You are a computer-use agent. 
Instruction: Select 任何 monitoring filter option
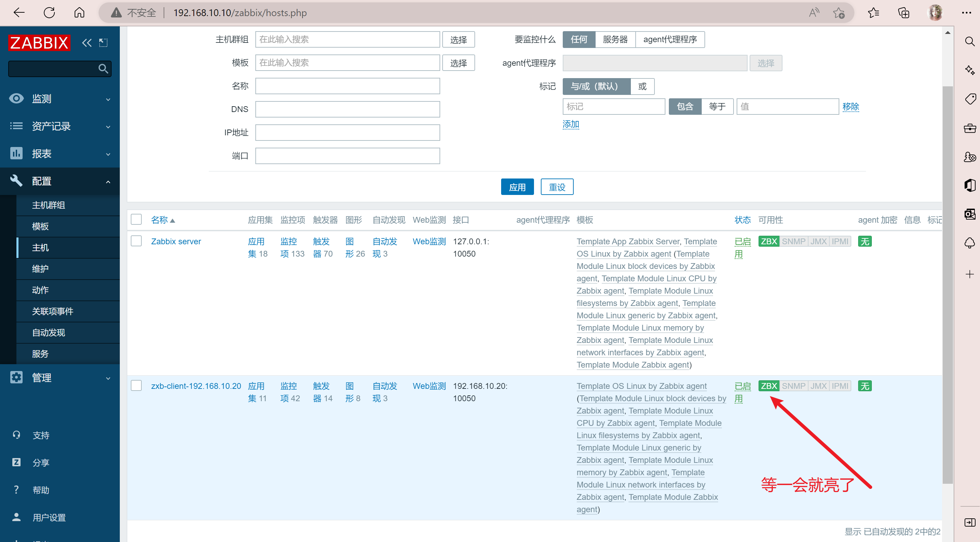(x=578, y=39)
